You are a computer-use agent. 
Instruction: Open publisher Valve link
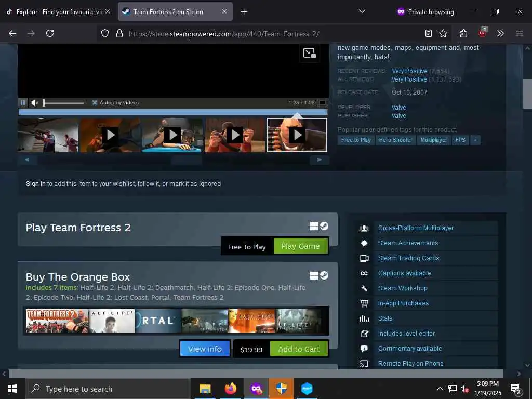(x=398, y=116)
